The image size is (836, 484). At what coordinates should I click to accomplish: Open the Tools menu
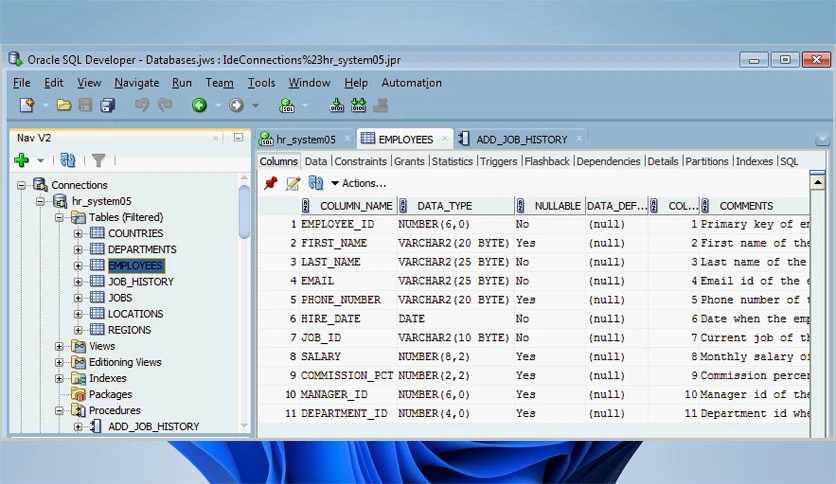[x=261, y=83]
